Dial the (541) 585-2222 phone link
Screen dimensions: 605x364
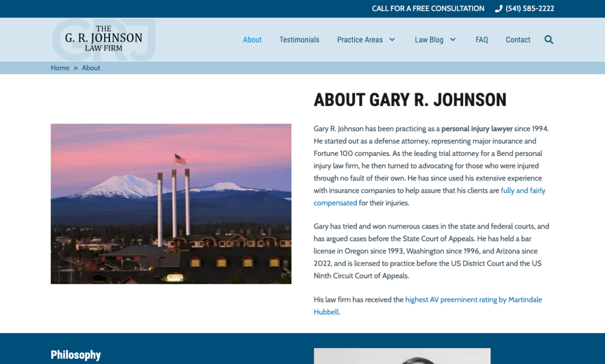click(529, 8)
